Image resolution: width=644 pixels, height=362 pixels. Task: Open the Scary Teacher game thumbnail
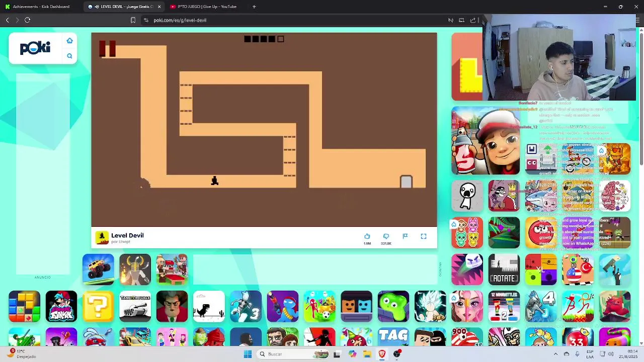[x=172, y=306]
